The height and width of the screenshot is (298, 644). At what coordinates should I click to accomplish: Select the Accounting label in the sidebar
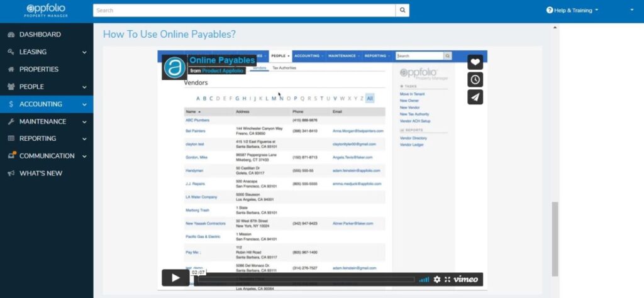point(41,104)
